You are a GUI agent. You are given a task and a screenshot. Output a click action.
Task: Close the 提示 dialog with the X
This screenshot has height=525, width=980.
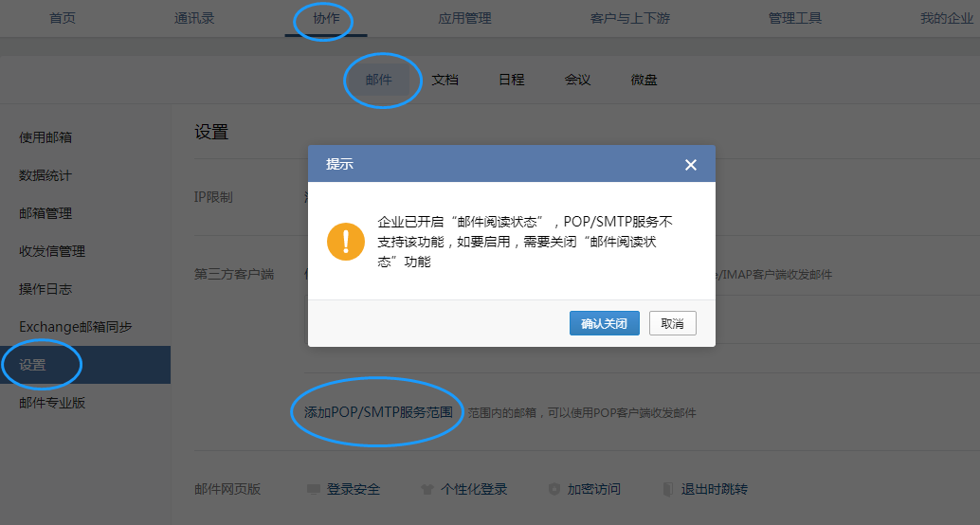(x=691, y=165)
